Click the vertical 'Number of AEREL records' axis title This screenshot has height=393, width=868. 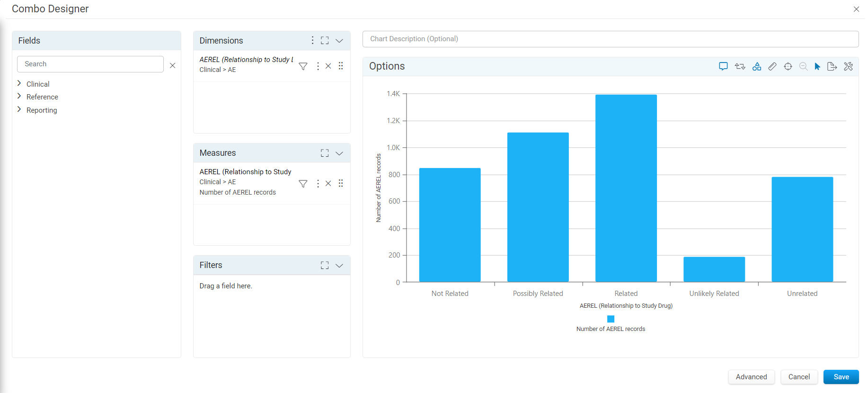coord(378,188)
